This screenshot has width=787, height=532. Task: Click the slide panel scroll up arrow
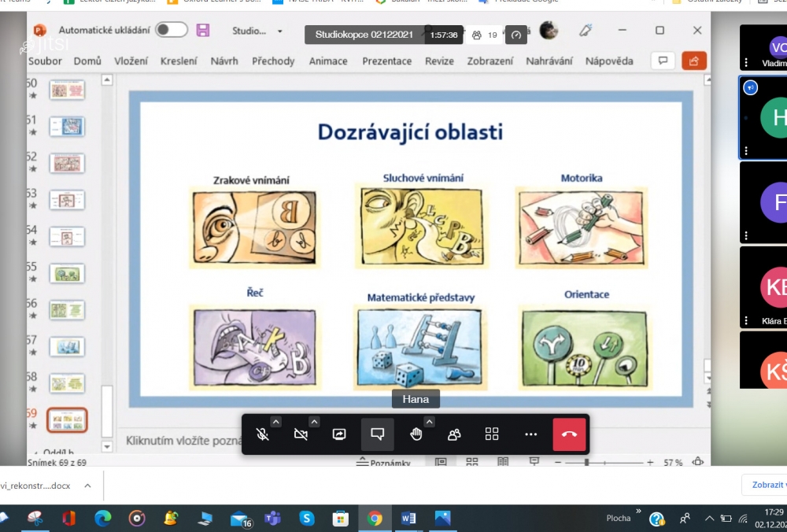click(107, 79)
